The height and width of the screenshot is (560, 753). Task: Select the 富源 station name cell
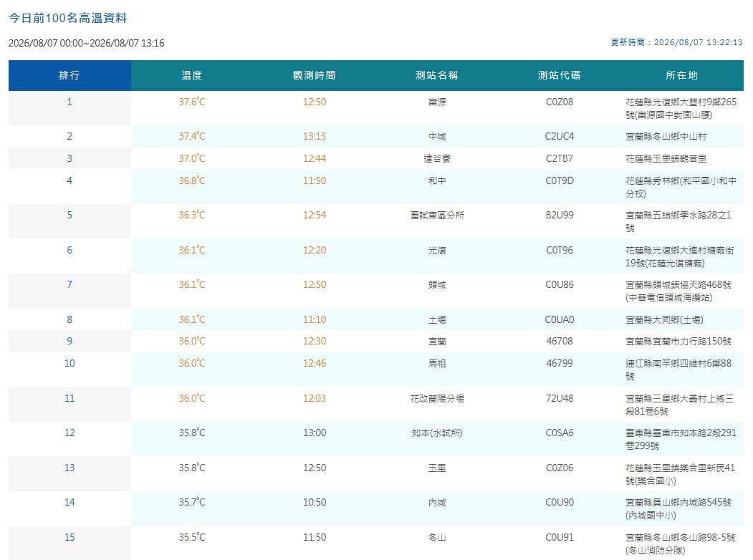pos(437,102)
